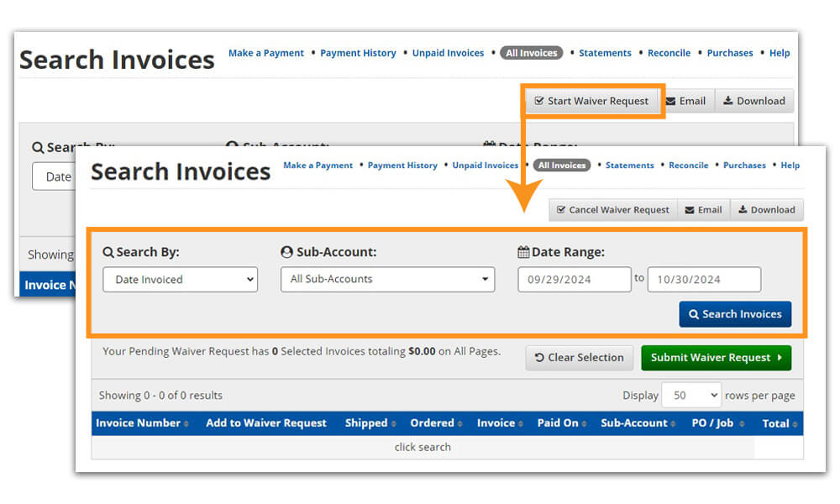The width and height of the screenshot is (840, 504).
Task: Sort by Total column header
Action: click(779, 423)
